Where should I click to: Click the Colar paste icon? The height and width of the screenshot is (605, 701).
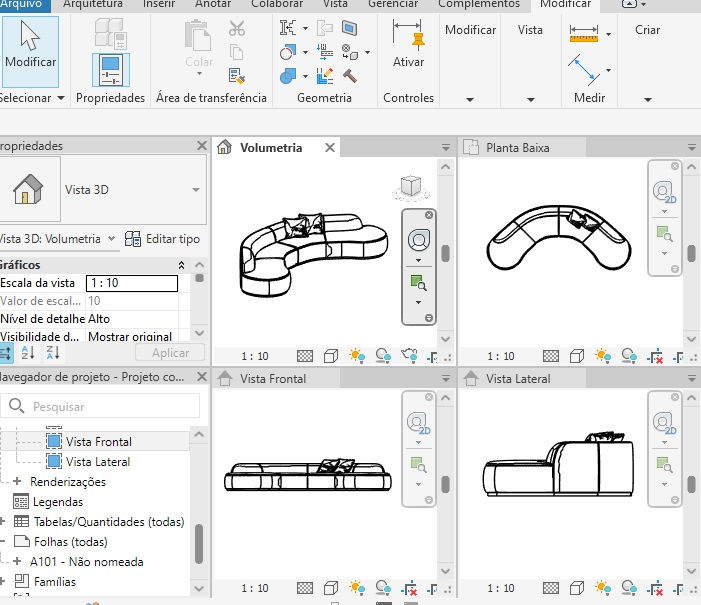(198, 36)
